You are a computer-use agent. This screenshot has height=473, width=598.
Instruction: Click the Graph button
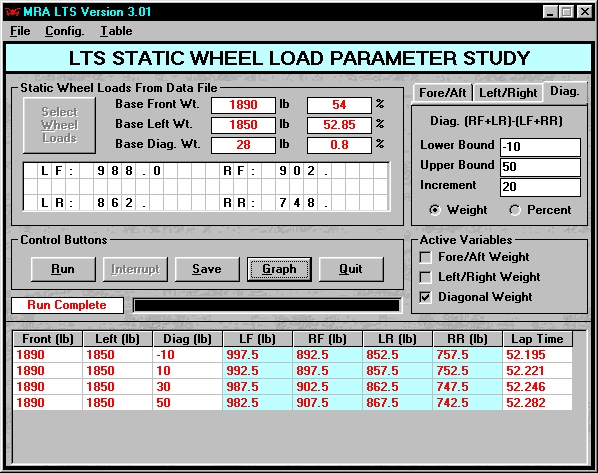(279, 269)
